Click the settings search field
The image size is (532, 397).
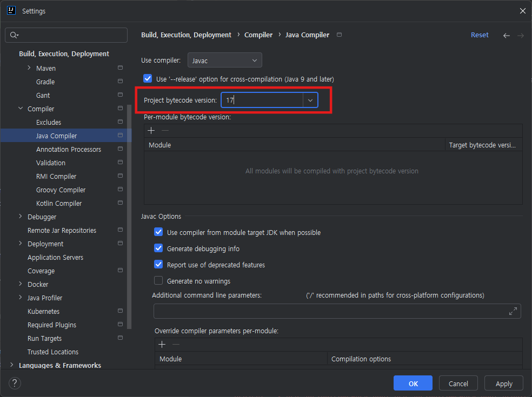tap(66, 35)
